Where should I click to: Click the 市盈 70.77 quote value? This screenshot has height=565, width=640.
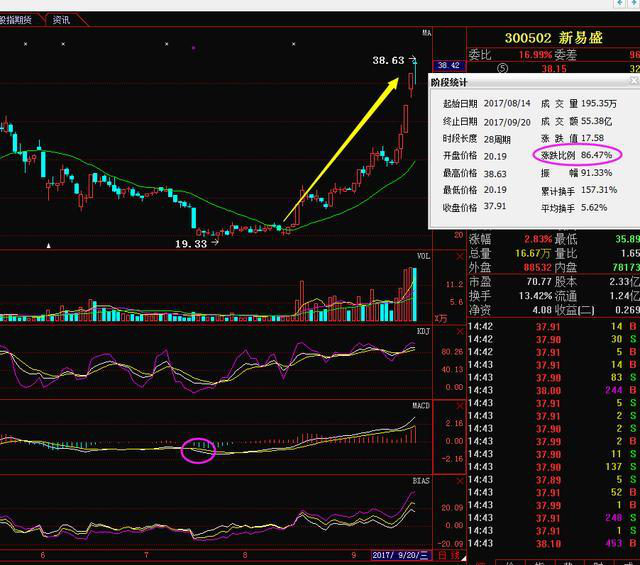[539, 282]
